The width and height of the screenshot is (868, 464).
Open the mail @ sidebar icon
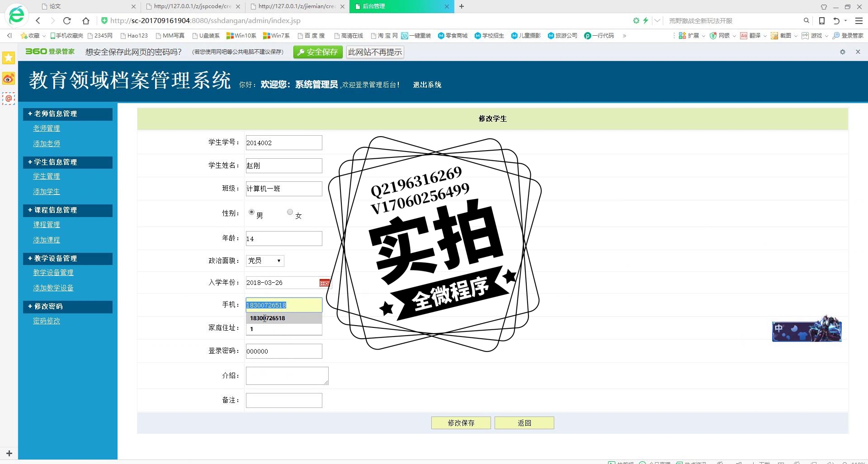(9, 98)
